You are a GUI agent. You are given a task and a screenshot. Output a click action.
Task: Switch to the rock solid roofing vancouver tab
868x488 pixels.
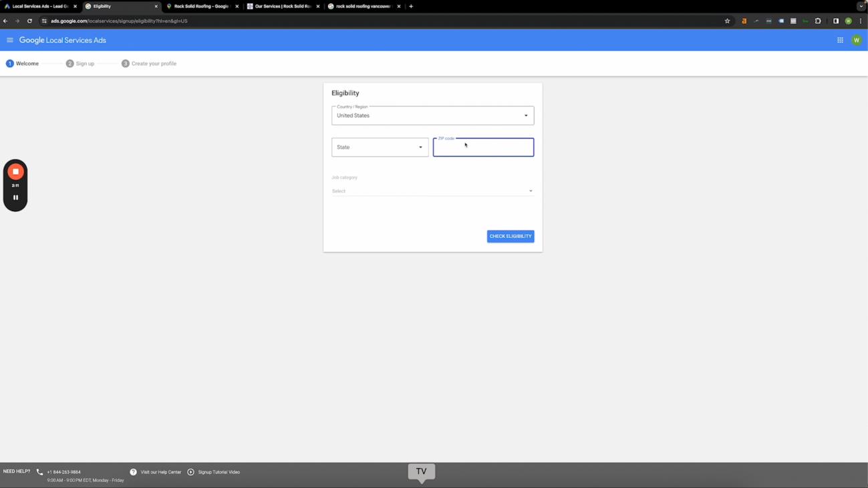coord(364,6)
